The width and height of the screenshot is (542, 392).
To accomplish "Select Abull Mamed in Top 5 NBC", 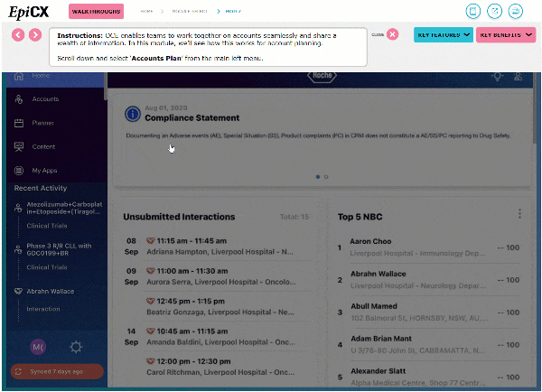I will click(x=428, y=313).
